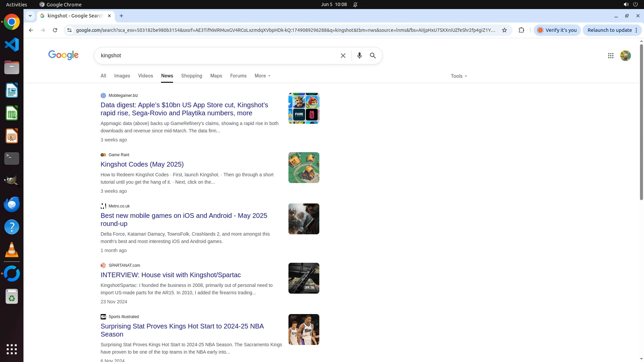644x362 pixels.
Task: Open the tab search chevron
Action: (x=30, y=16)
